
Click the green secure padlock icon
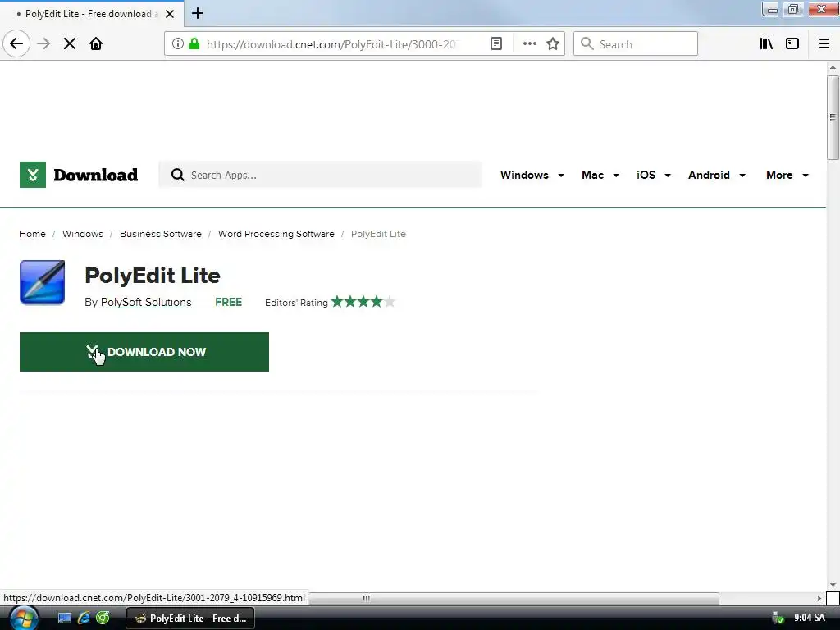(194, 43)
